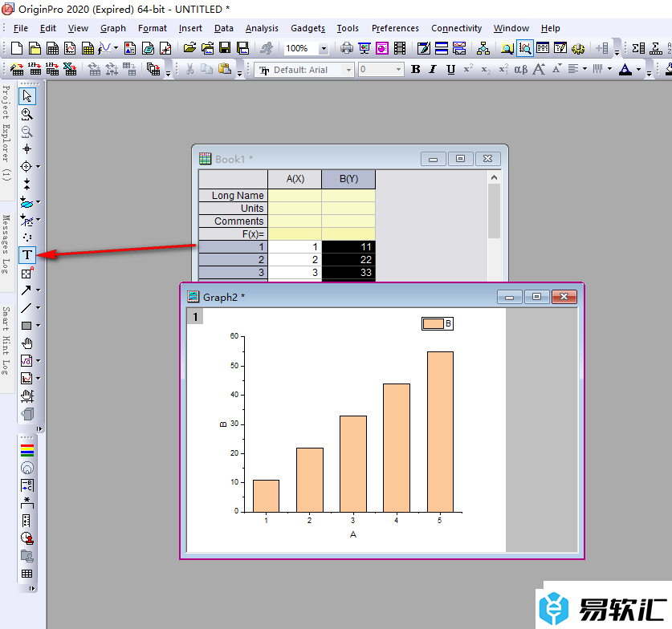Image resolution: width=672 pixels, height=629 pixels.
Task: Select the Zoom In tool
Action: click(27, 114)
